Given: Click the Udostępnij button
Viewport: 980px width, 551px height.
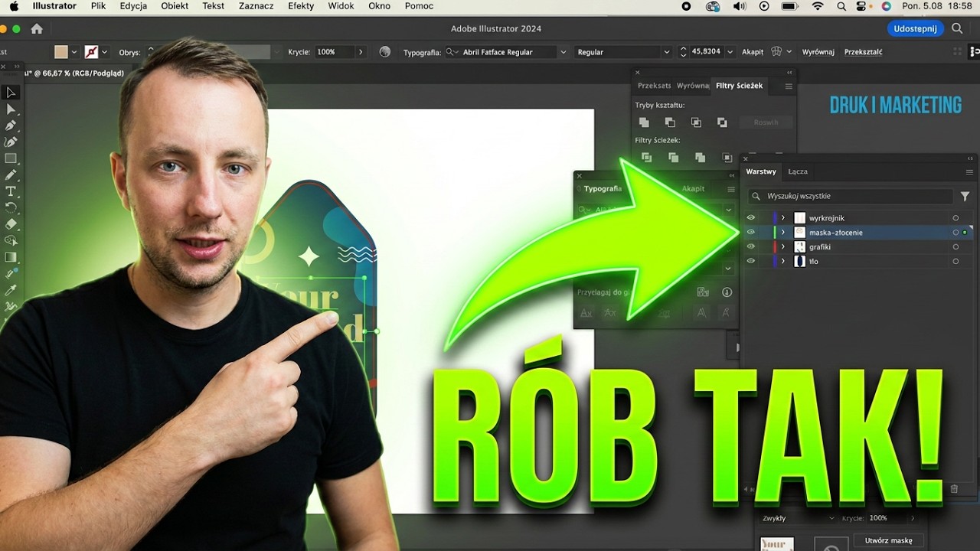Looking at the screenshot, I should 916,29.
